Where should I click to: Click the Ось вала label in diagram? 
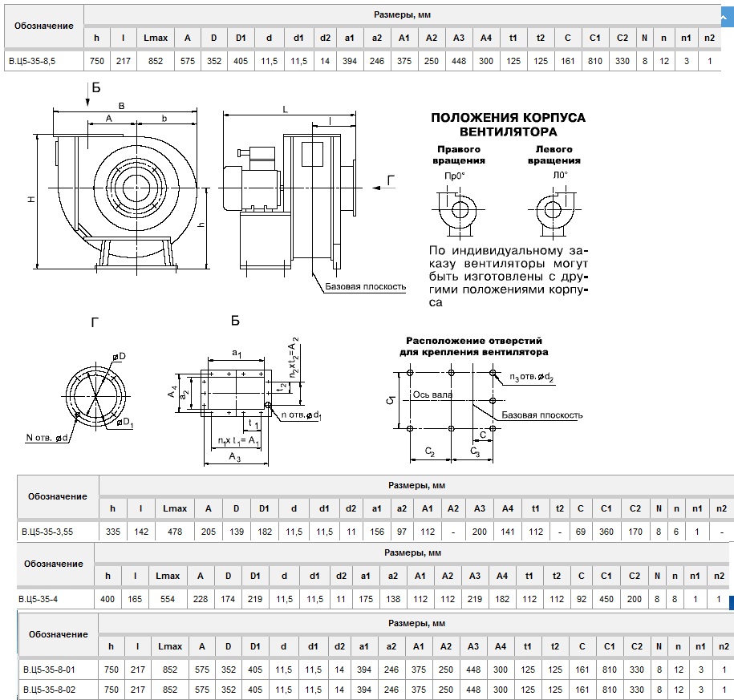(x=432, y=395)
